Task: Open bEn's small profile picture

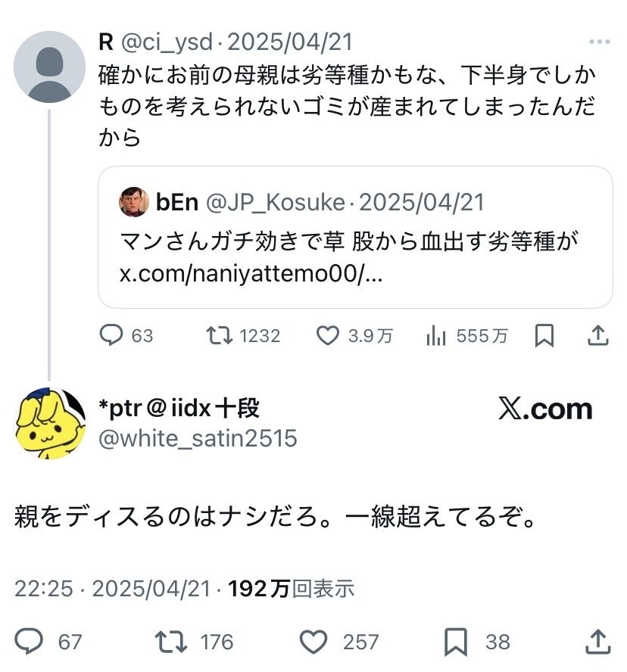Action: 134,202
